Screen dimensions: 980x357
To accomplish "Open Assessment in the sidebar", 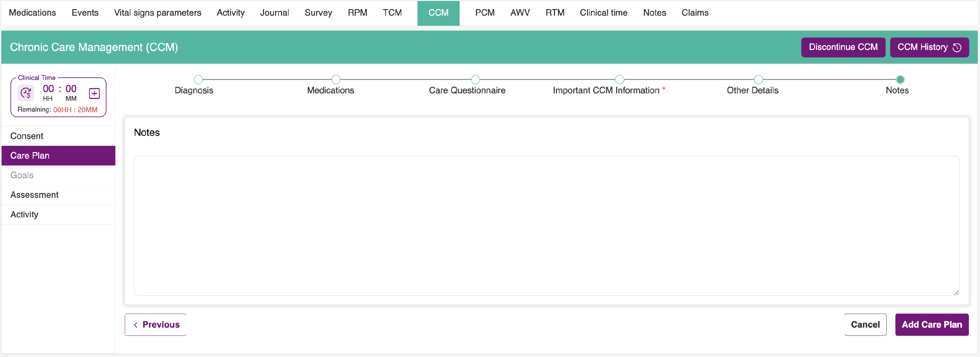I will point(34,195).
